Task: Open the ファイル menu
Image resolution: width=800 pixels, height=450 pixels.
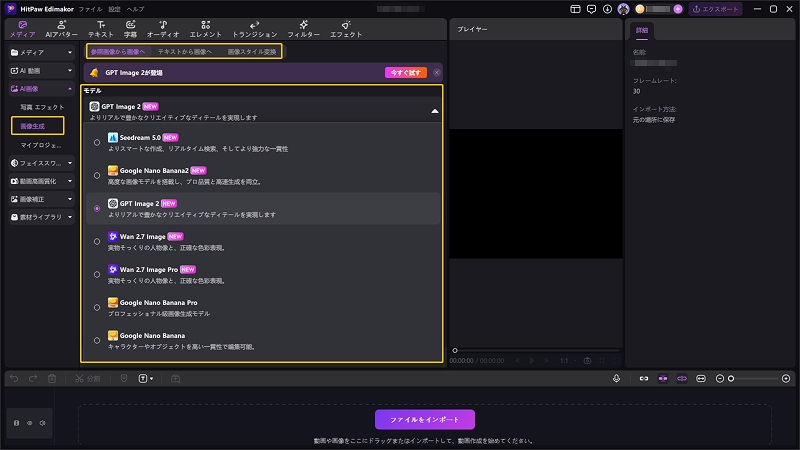Action: tap(90, 9)
